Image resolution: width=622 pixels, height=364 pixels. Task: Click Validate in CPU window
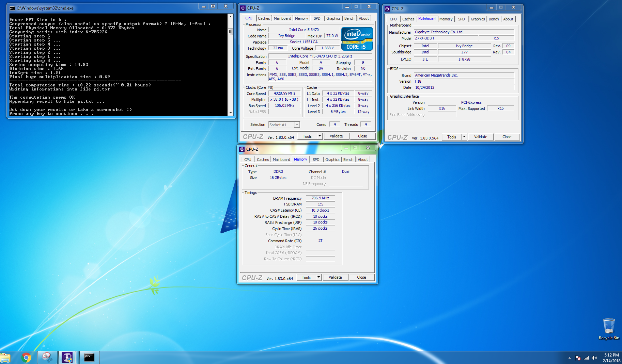pyautogui.click(x=336, y=136)
